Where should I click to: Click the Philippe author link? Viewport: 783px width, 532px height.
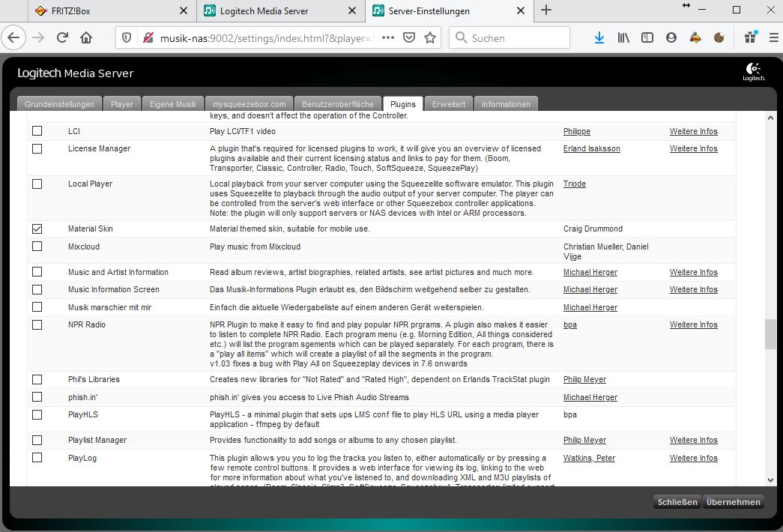coord(577,131)
